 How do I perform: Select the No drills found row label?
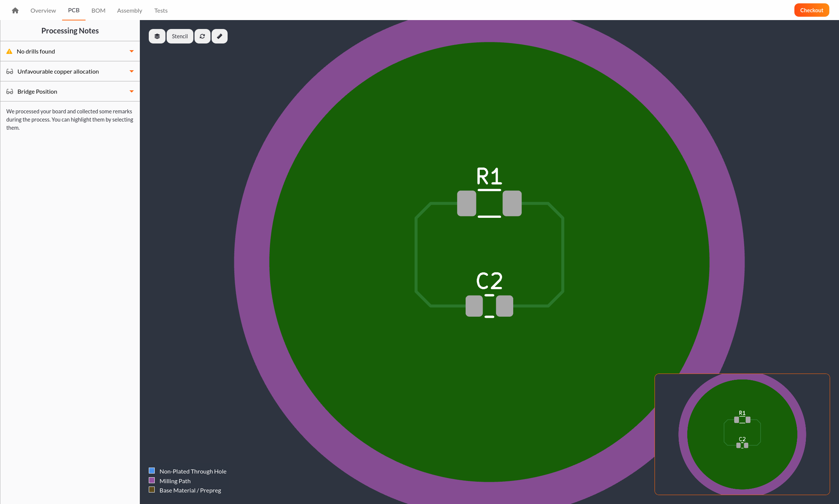[x=36, y=51]
